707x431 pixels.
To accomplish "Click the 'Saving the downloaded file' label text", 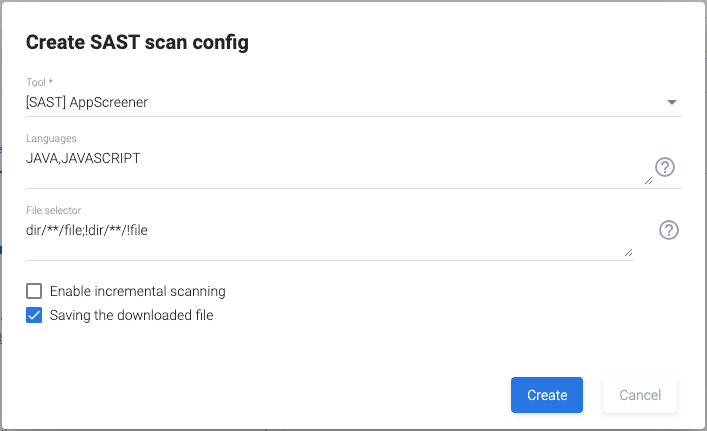I will (131, 315).
